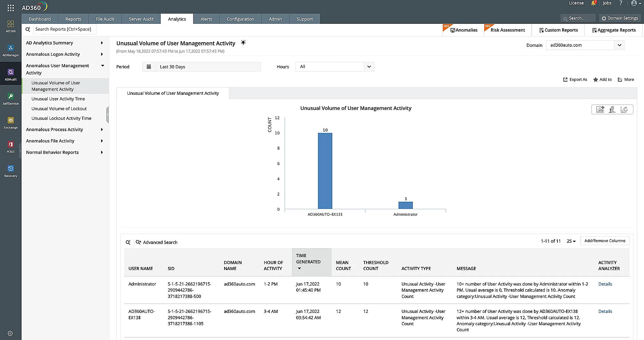
Task: Open the More options menu
Action: 626,80
